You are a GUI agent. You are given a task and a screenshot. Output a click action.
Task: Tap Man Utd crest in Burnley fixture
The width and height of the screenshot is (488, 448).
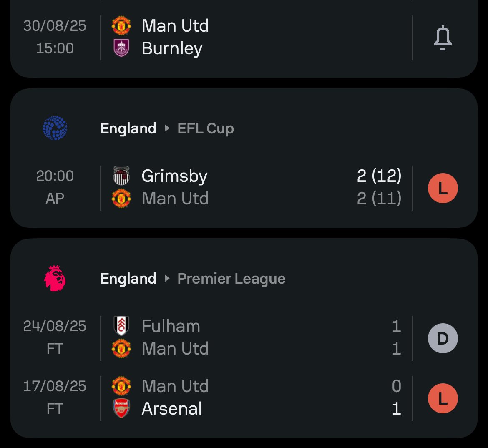click(121, 25)
